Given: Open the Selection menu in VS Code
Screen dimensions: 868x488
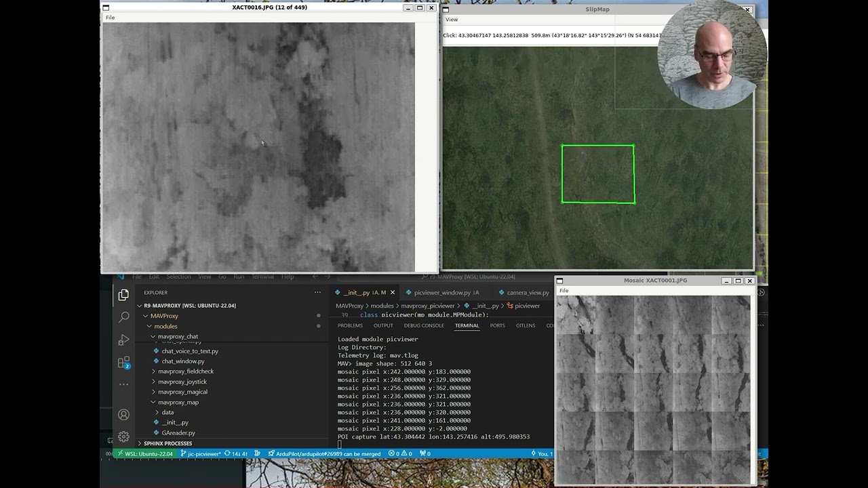Looking at the screenshot, I should tap(179, 277).
